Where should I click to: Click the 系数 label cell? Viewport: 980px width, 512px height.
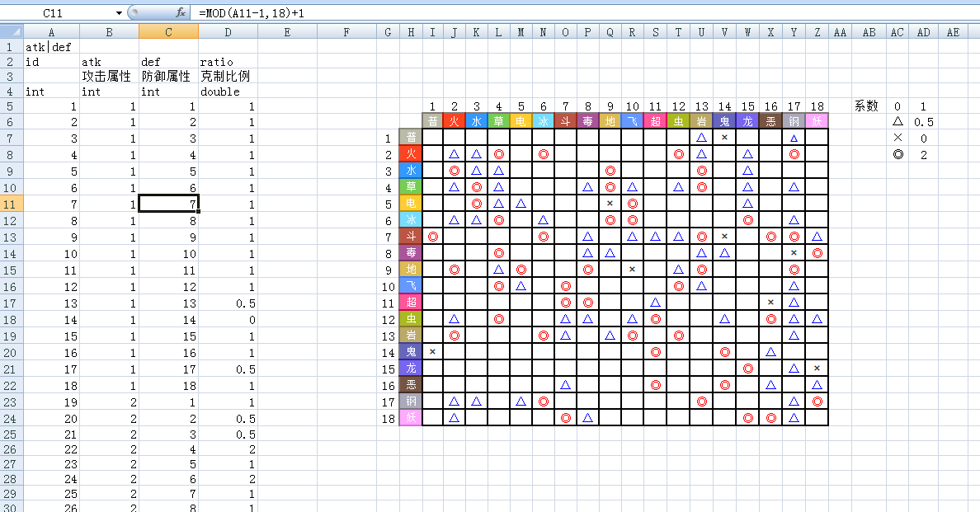click(866, 106)
